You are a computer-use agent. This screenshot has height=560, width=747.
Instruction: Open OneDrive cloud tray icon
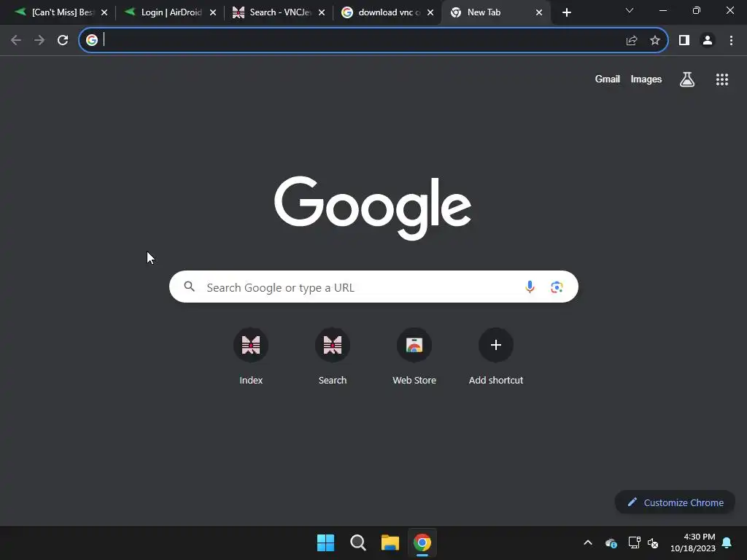coord(611,542)
